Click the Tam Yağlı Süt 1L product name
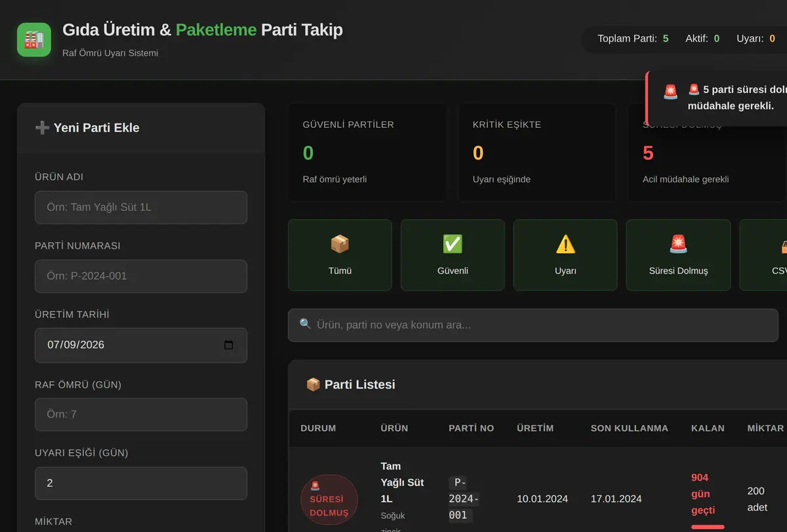The height and width of the screenshot is (532, 787). click(x=402, y=482)
